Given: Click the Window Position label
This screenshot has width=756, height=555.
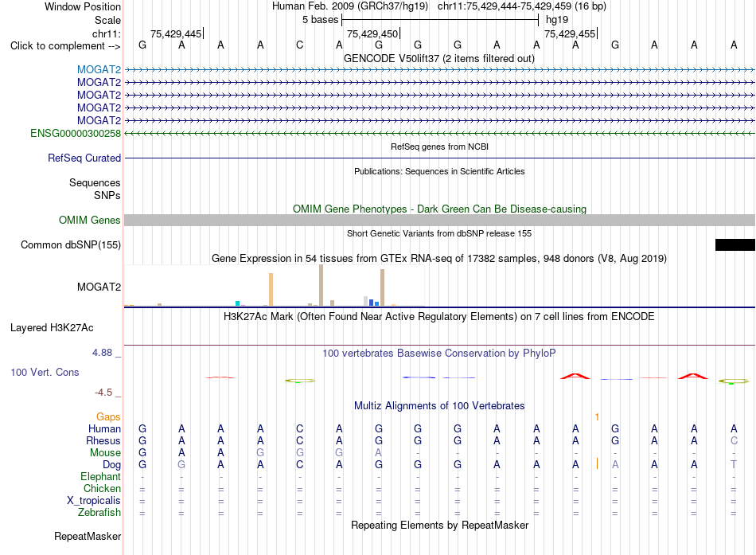Looking at the screenshot, I should click(x=83, y=6).
